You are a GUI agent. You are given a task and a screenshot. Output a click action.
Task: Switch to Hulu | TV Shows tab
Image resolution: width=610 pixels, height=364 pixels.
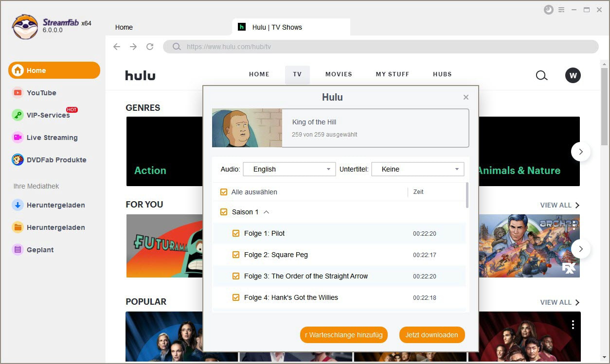click(291, 27)
